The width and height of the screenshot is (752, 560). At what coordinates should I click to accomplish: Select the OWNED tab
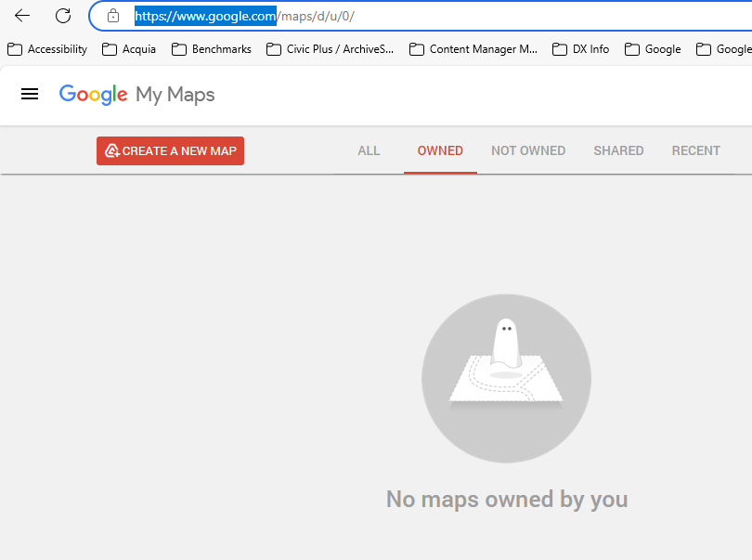pyautogui.click(x=440, y=150)
